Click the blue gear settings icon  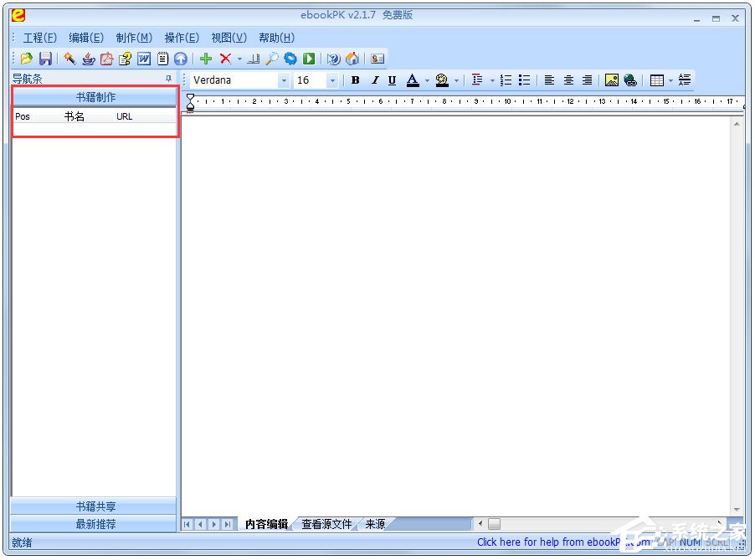click(290, 59)
